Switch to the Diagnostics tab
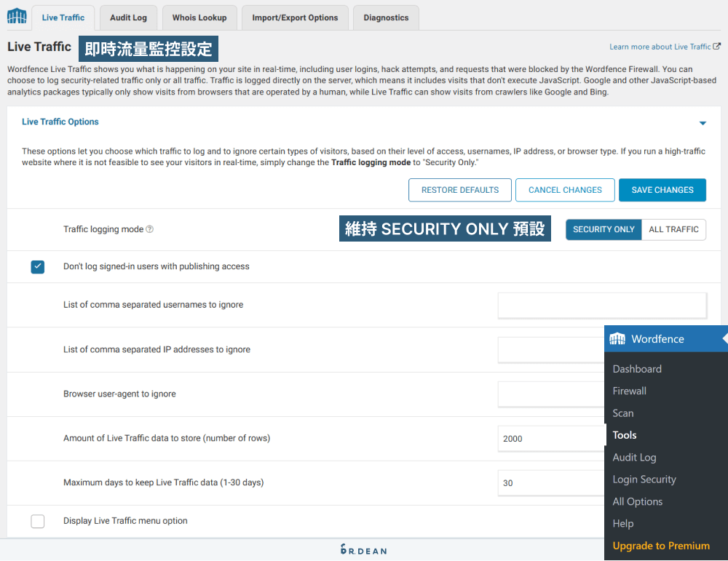Screen dimensions: 728x561 [385, 17]
